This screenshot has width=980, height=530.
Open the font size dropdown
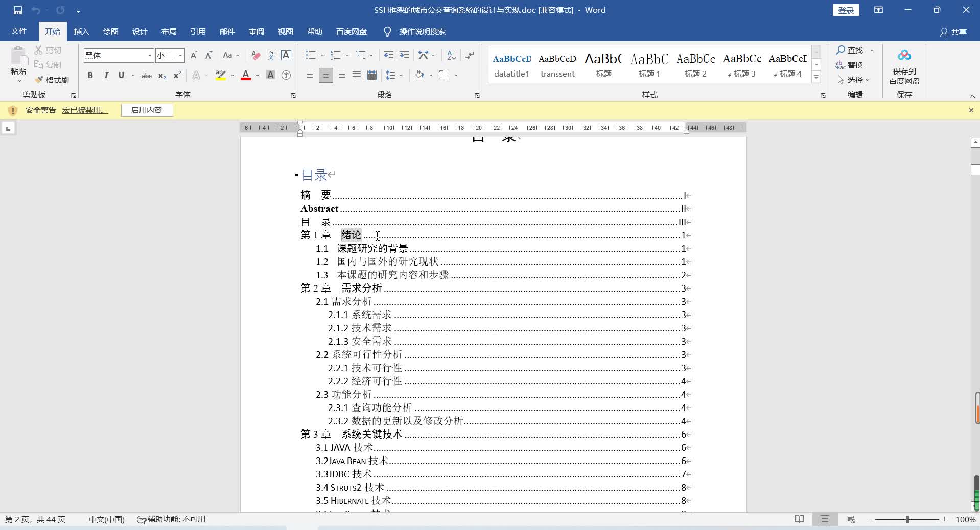tap(179, 55)
